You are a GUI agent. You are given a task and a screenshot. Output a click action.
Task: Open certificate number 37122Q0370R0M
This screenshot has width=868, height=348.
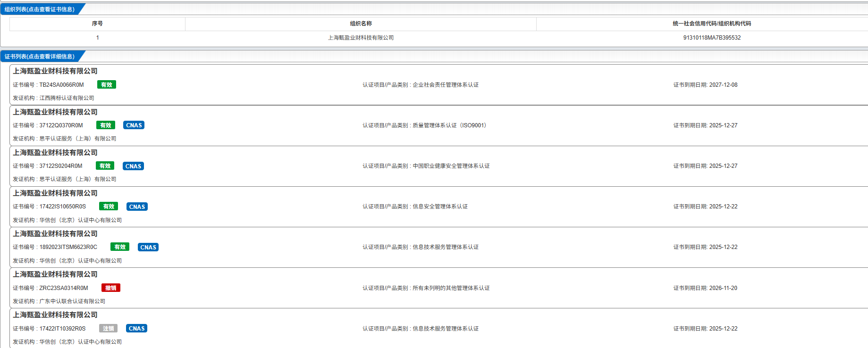(61, 125)
